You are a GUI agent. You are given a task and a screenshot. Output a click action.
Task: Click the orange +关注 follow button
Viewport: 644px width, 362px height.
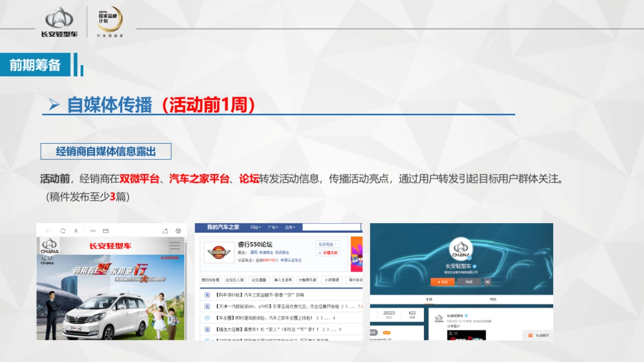(443, 282)
